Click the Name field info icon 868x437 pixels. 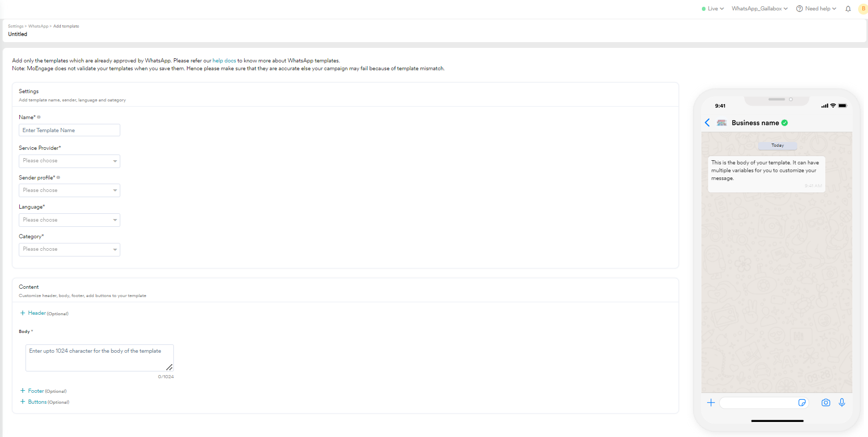(x=39, y=117)
